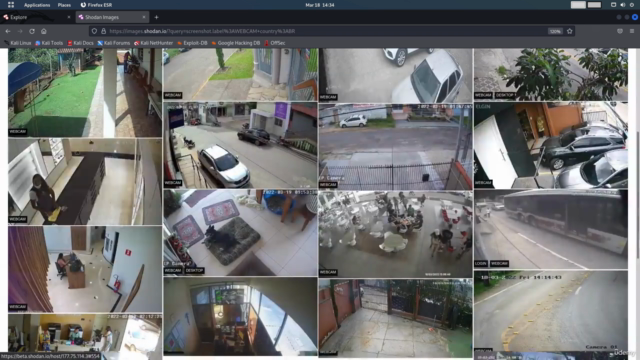
Task: Open the white hatchback parking lot image
Action: (x=396, y=75)
